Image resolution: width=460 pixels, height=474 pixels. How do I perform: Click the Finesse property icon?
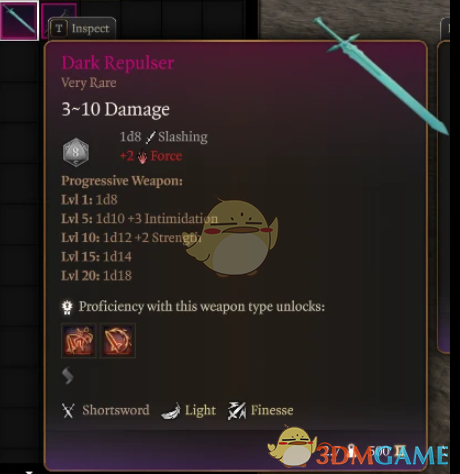click(237, 410)
